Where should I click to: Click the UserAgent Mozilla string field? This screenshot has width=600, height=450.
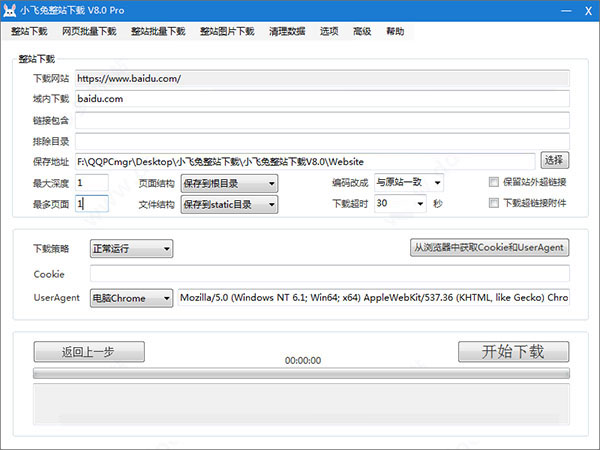(x=374, y=298)
